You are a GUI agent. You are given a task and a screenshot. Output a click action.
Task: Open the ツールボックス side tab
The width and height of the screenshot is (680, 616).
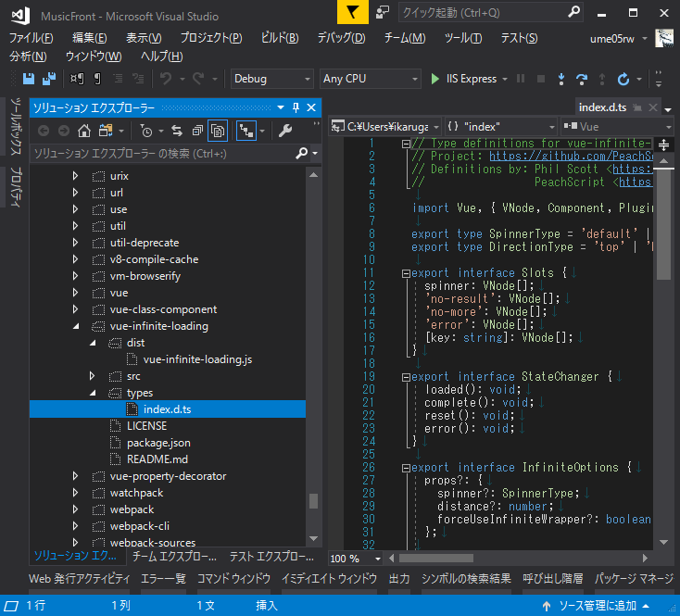[x=15, y=127]
